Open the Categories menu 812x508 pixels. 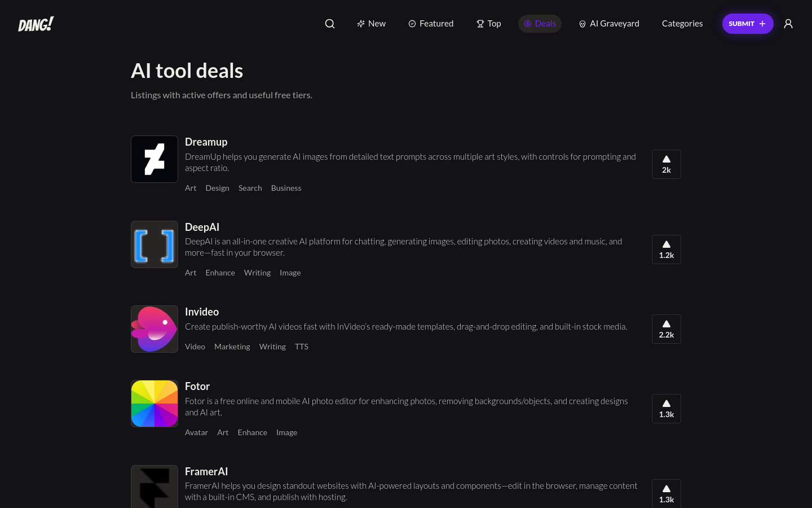682,24
